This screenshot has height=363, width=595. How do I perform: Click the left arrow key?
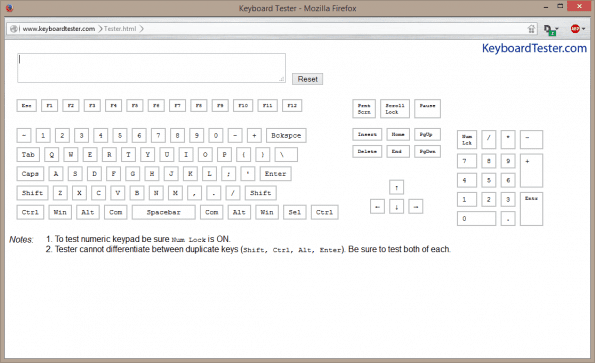377,207
